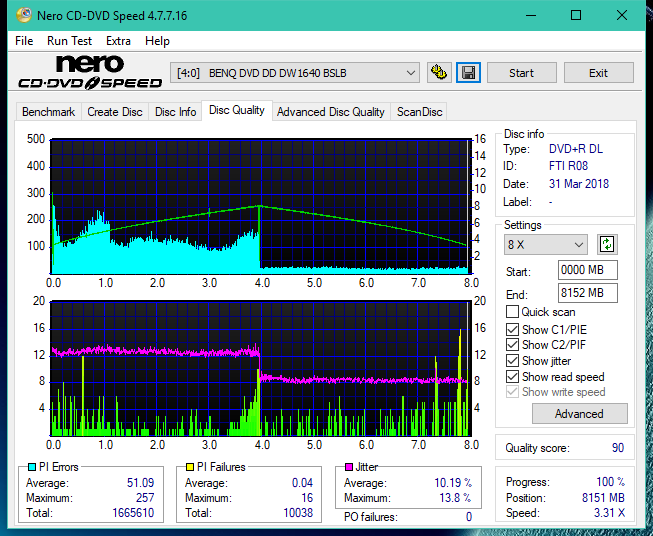
Task: Click the PI Errors average 51.09
Action: (140, 483)
